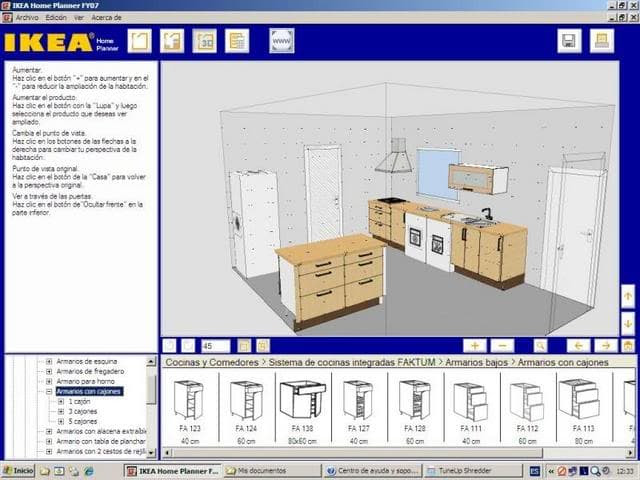This screenshot has width=640, height=480.
Task: Click Armarios bajos breadcrumb
Action: point(476,362)
